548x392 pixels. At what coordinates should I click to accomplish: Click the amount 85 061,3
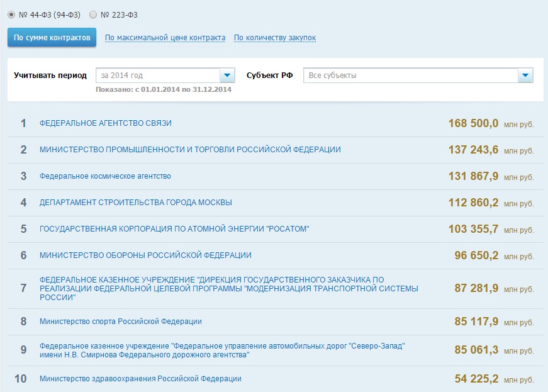point(477,350)
